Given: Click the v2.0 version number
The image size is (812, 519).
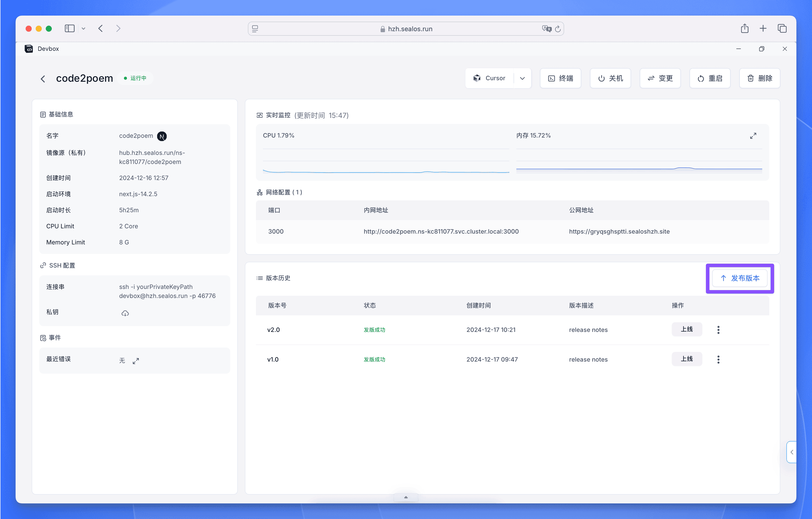Looking at the screenshot, I should pyautogui.click(x=274, y=330).
